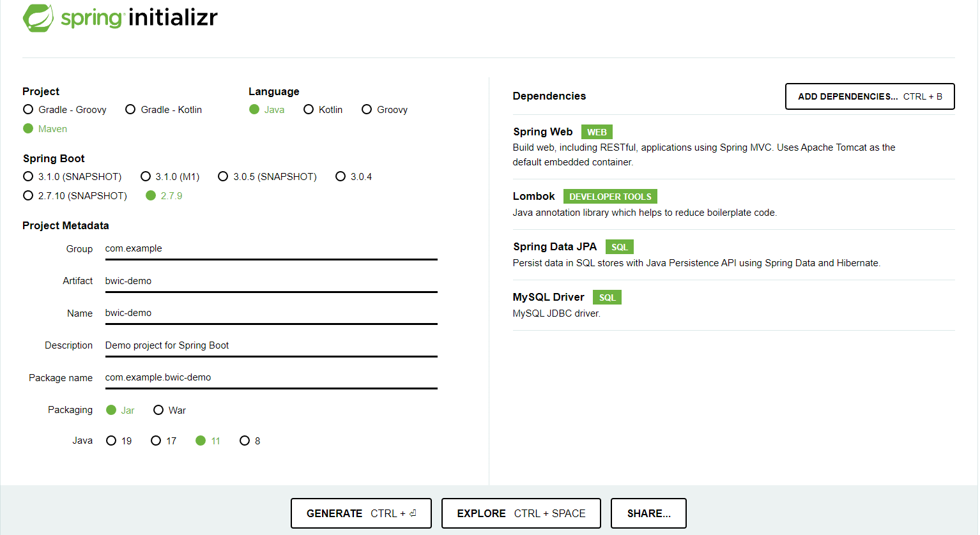This screenshot has height=535, width=980.
Task: Pick Java version 17
Action: (x=164, y=441)
